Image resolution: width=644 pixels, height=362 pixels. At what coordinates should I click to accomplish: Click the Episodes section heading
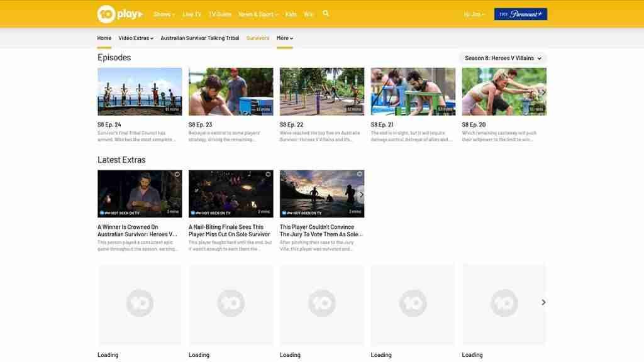[114, 57]
